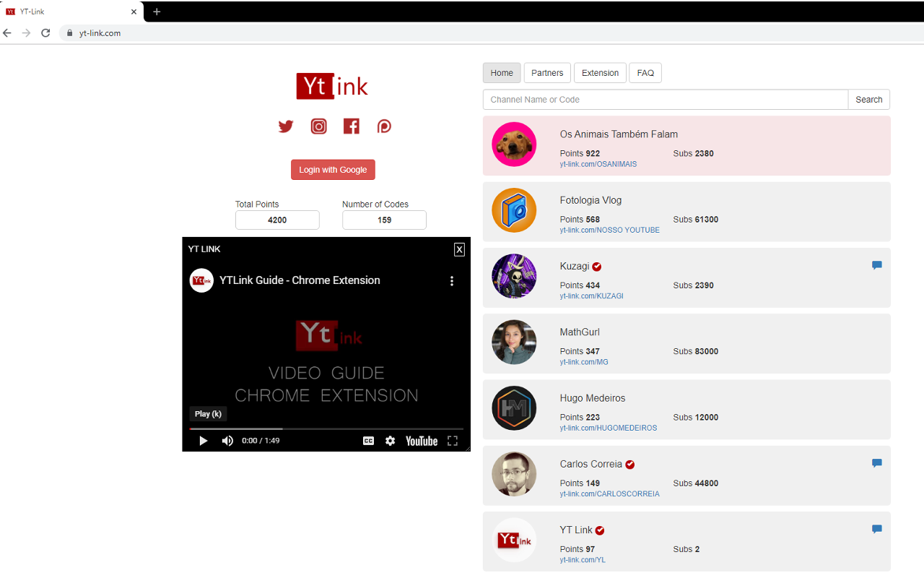Open the Instagram social icon
The width and height of the screenshot is (924, 578).
point(318,126)
